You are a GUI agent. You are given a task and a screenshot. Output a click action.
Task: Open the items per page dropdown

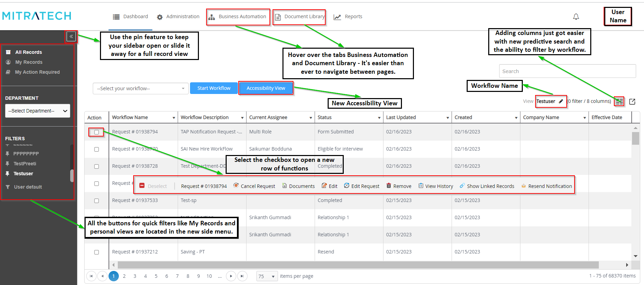tap(267, 276)
